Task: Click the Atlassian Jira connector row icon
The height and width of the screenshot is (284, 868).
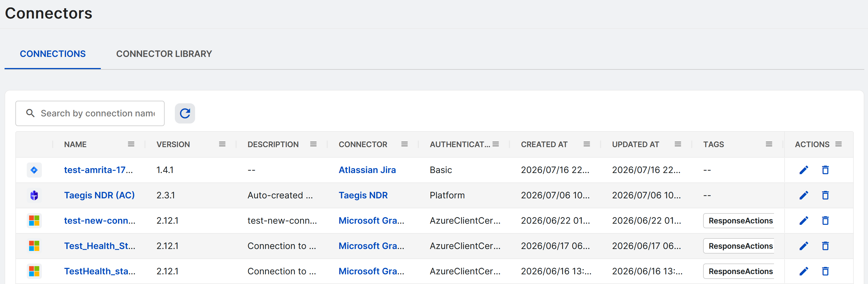Action: click(34, 170)
